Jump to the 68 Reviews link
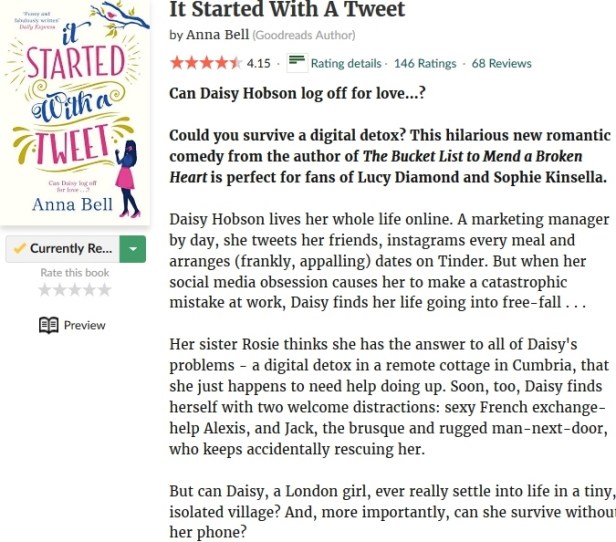The width and height of the screenshot is (616, 542). pyautogui.click(x=502, y=63)
